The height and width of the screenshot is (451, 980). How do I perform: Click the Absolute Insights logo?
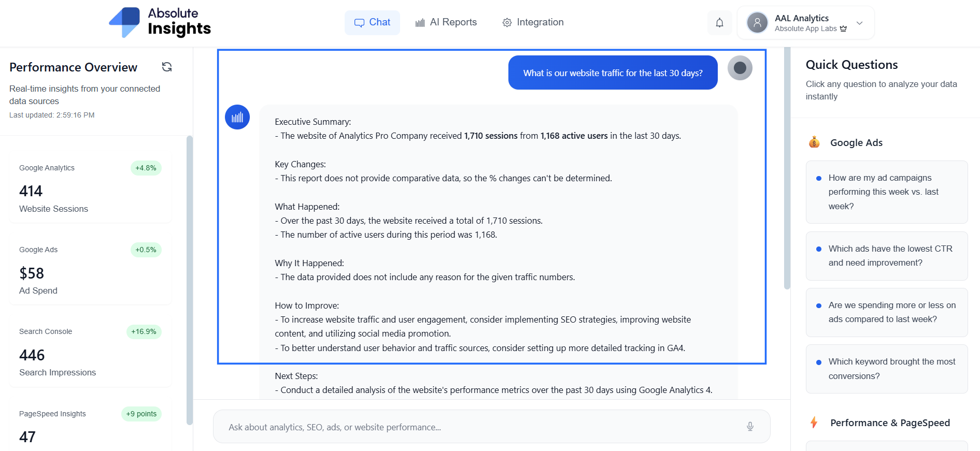pyautogui.click(x=160, y=23)
